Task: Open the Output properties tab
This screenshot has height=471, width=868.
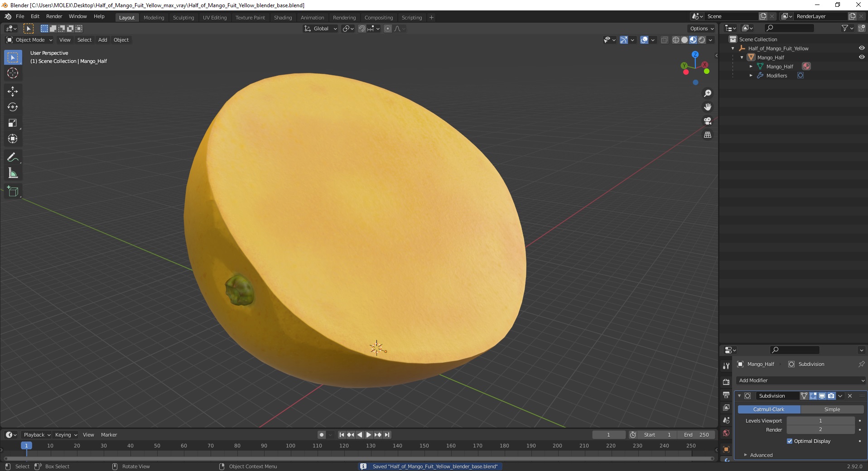Action: point(726,395)
